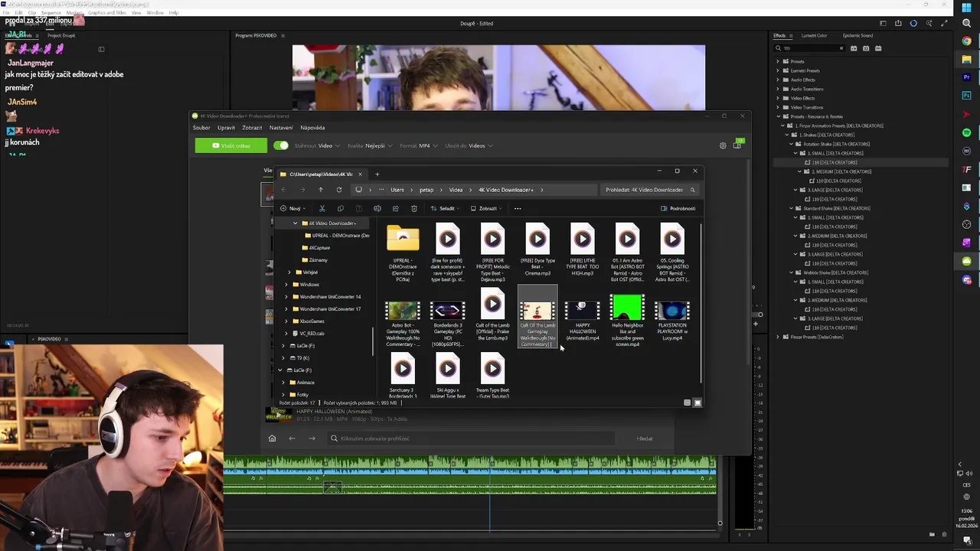Image resolution: width=980 pixels, height=551 pixels.
Task: Switch to the Epidemic Sound tab
Action: [x=857, y=35]
